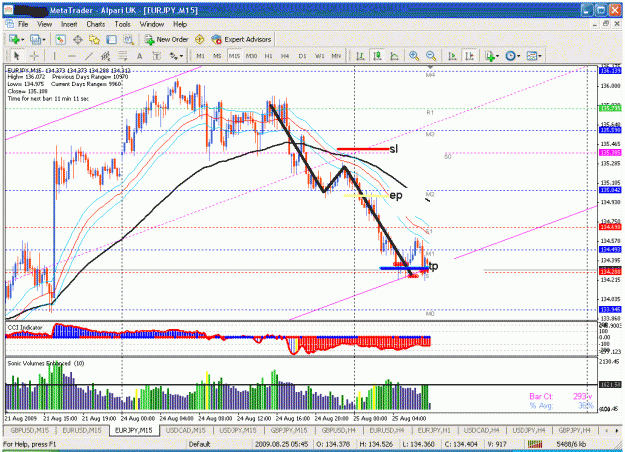Viewport: 625px width, 452px height.
Task: Select the Fibonacci retracement tool
Action: point(122,56)
